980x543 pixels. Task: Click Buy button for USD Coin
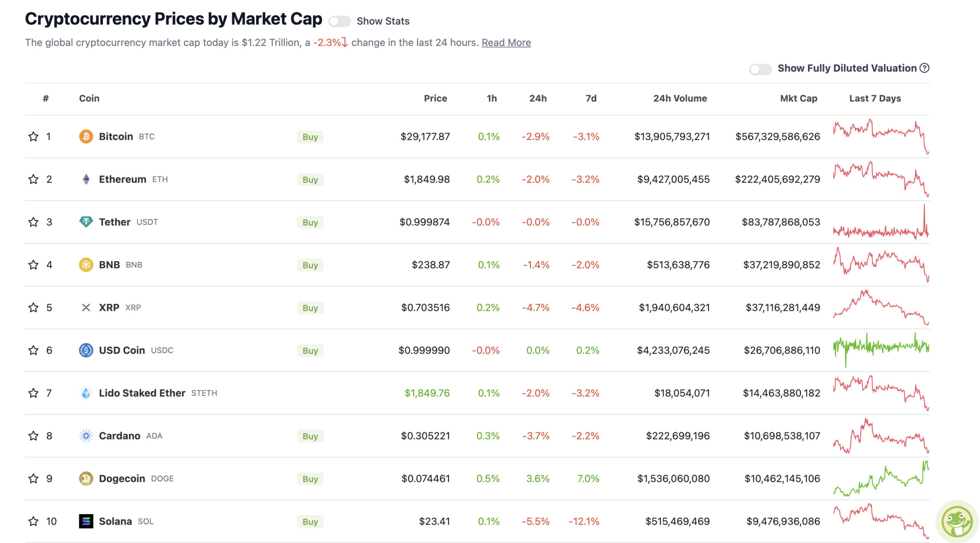(310, 351)
